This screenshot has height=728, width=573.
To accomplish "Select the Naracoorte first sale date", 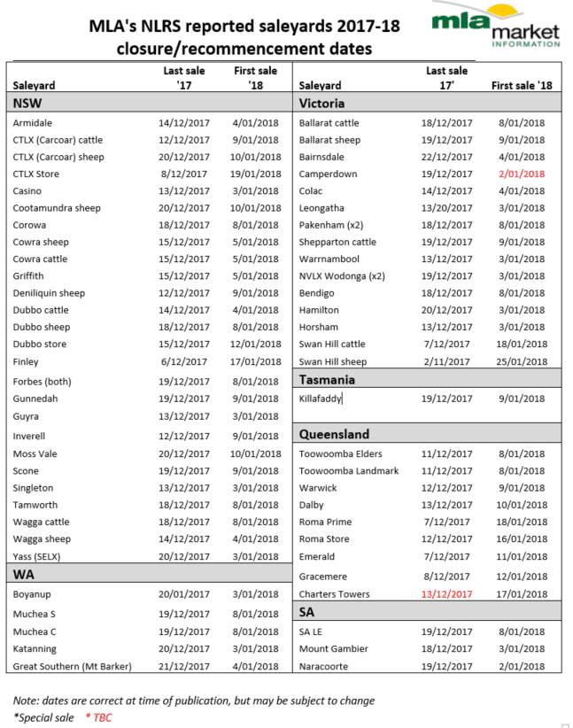I will [x=522, y=666].
